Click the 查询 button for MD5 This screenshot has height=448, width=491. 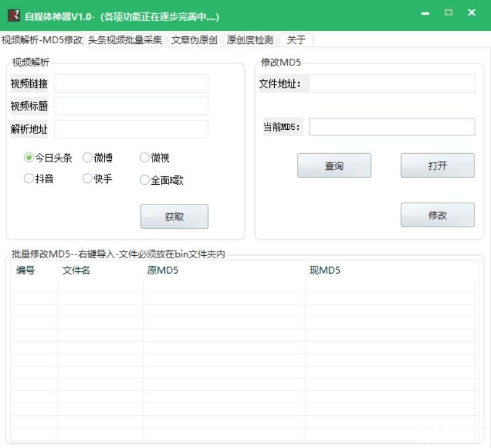[334, 166]
